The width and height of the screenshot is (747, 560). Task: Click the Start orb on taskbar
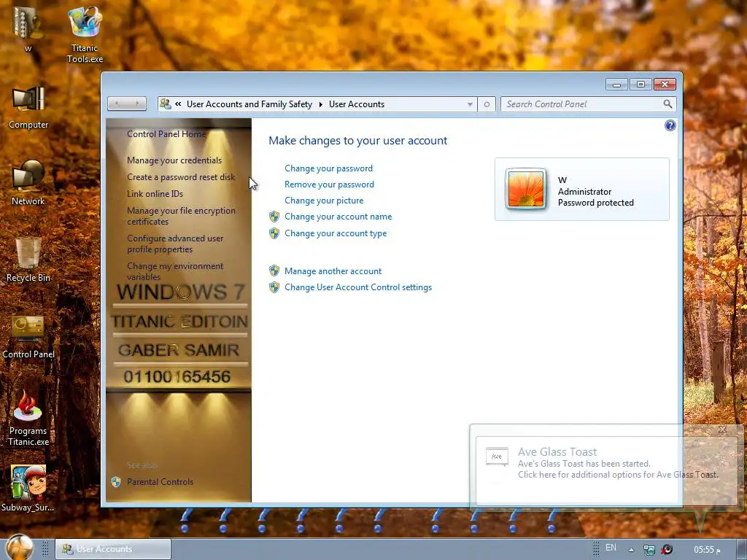point(20,548)
